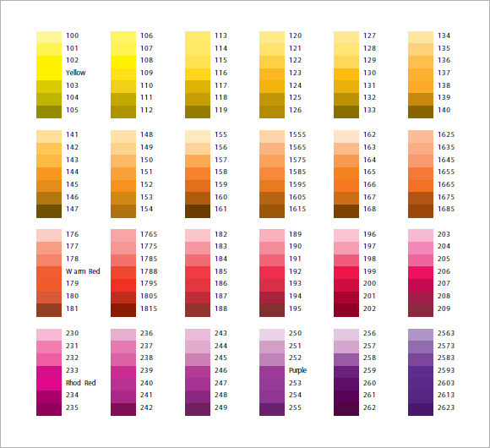The image size is (490, 448).
Task: Click the number label 1805
Action: (149, 296)
